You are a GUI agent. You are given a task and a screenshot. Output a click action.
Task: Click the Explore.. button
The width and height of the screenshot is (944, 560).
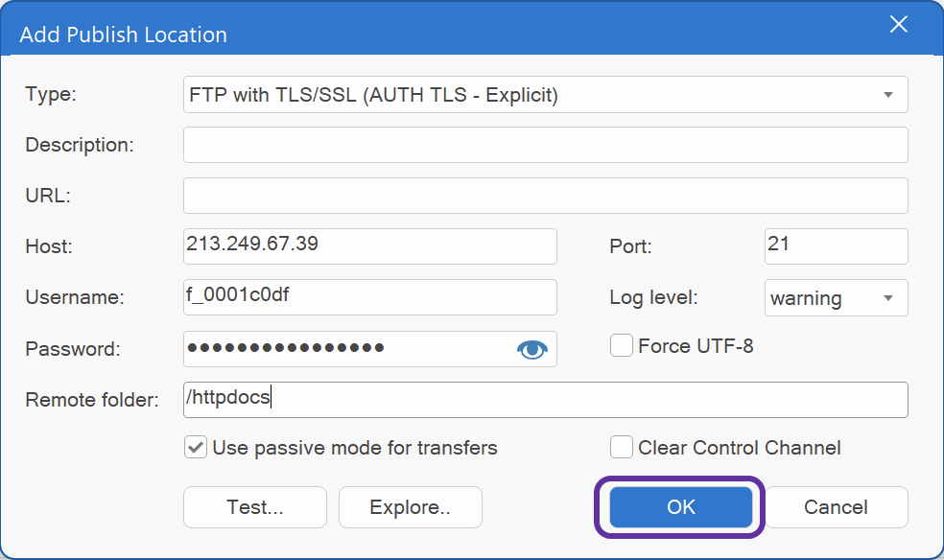(x=410, y=507)
